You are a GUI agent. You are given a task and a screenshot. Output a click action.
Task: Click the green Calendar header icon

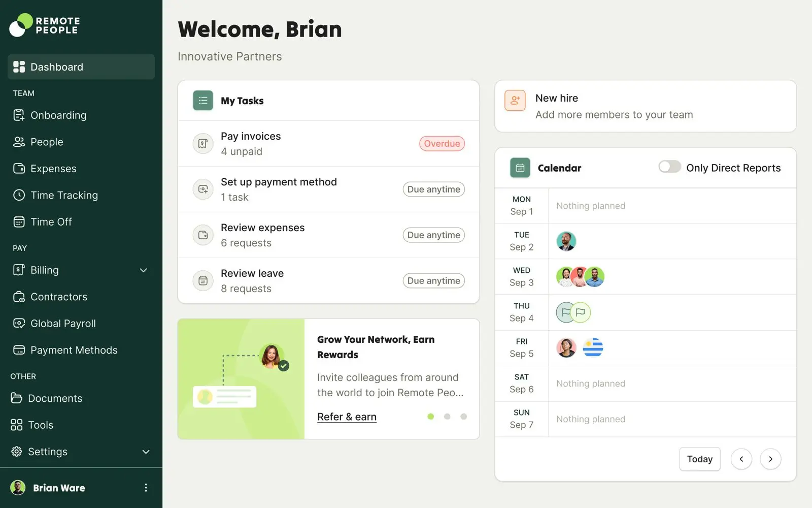pyautogui.click(x=520, y=168)
